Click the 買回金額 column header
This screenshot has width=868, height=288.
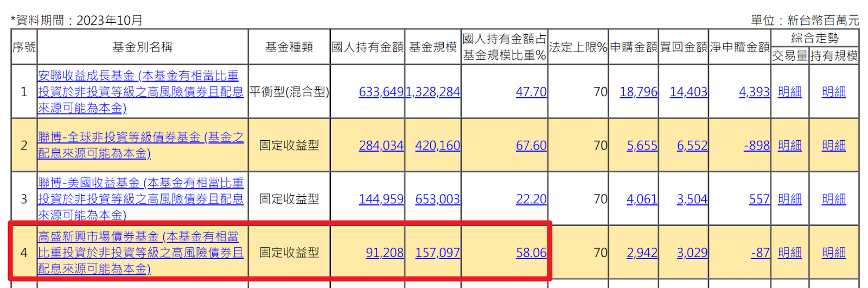pos(684,47)
